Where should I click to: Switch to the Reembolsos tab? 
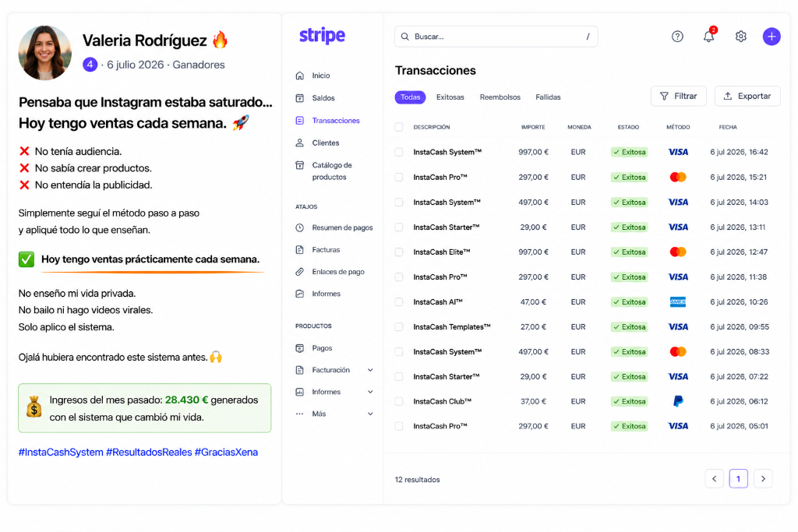pyautogui.click(x=500, y=97)
